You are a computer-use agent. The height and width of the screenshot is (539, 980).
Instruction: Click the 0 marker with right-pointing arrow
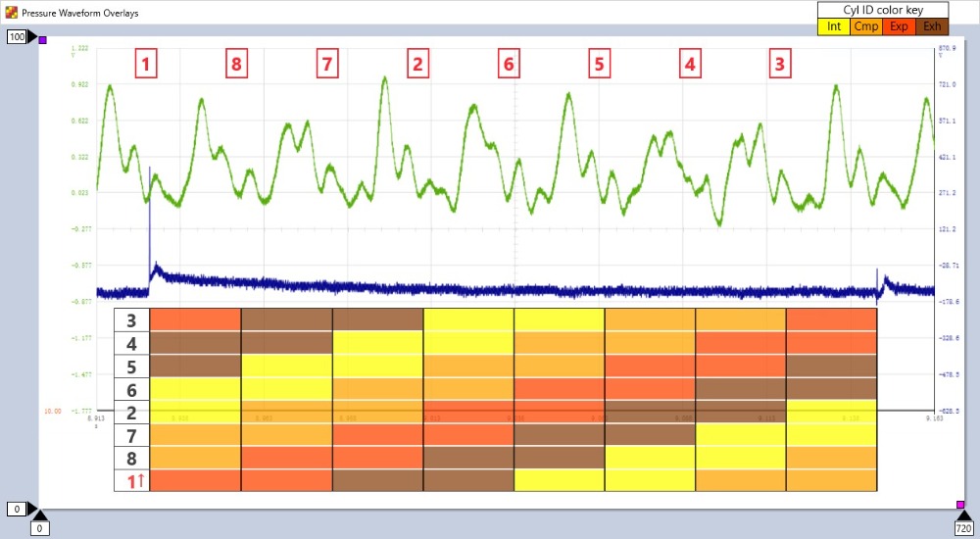coord(17,509)
